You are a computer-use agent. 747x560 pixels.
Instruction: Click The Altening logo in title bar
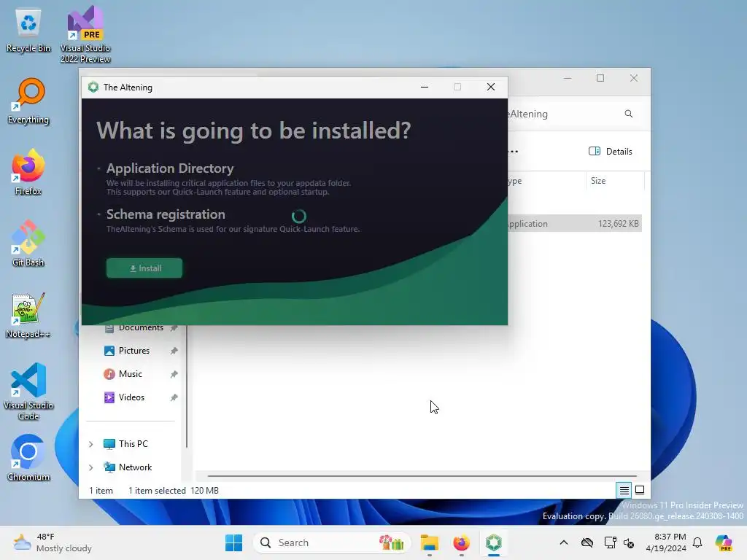pos(93,87)
